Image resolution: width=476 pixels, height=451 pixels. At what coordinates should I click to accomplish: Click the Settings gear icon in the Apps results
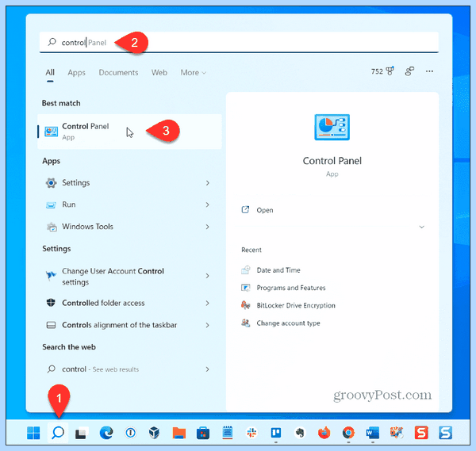click(x=51, y=183)
